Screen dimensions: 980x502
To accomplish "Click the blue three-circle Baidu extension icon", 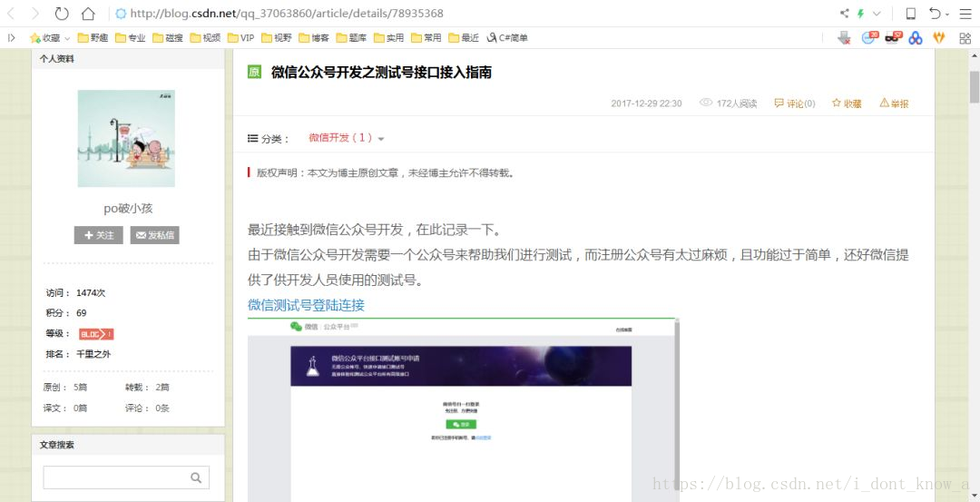I will tap(916, 38).
